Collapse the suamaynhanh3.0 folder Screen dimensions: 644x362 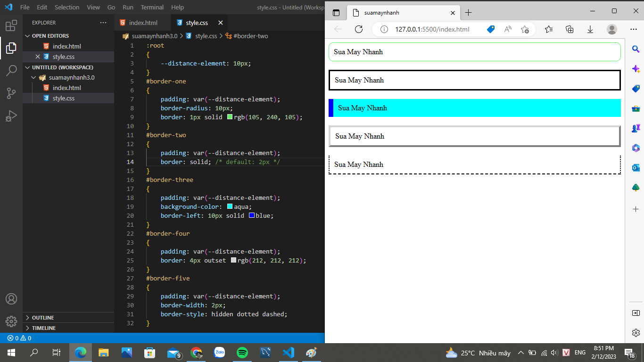pos(68,78)
